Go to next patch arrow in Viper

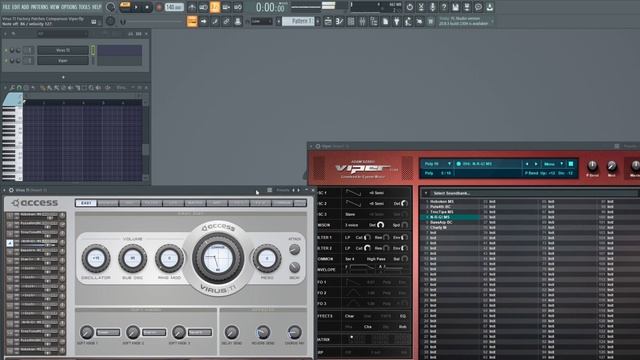[x=536, y=164]
